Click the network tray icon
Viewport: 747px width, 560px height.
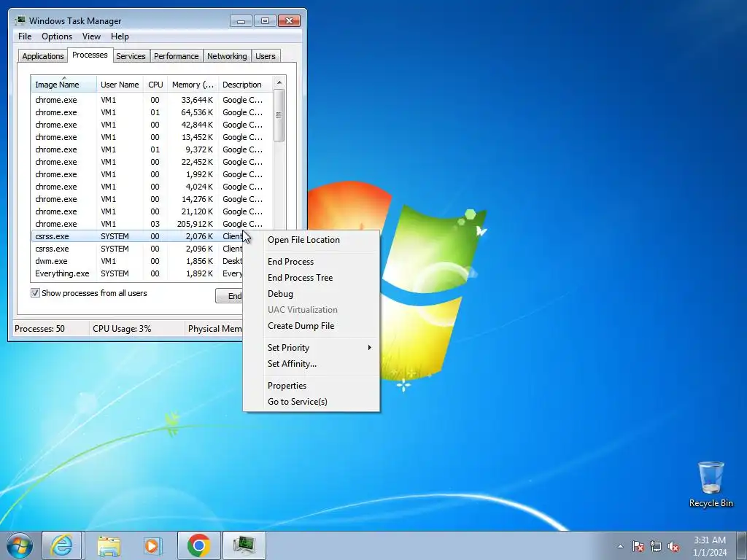click(x=656, y=546)
